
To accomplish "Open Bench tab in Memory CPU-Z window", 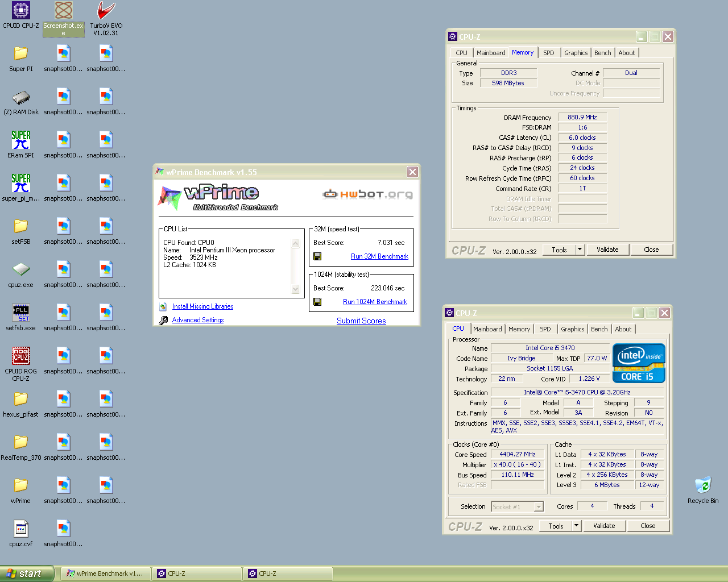I will (x=602, y=53).
